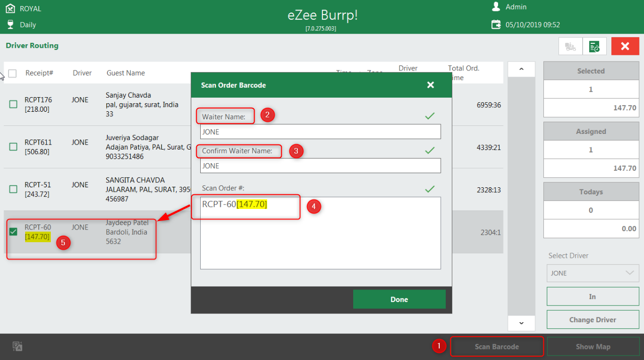Click the scroll up arrow of the order list

pos(521,69)
